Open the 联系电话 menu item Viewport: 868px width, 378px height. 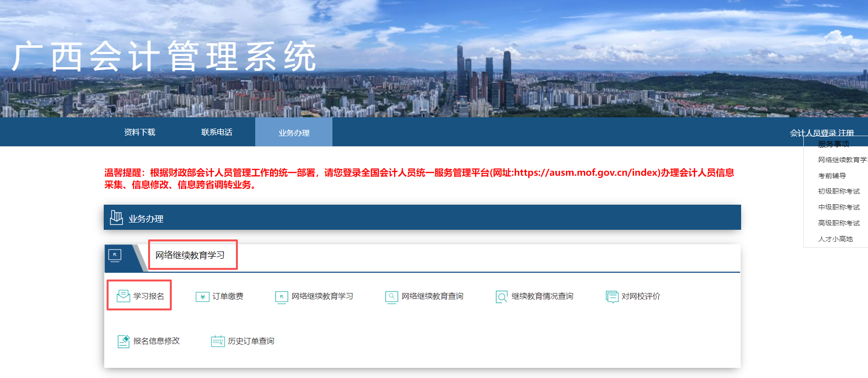point(217,132)
